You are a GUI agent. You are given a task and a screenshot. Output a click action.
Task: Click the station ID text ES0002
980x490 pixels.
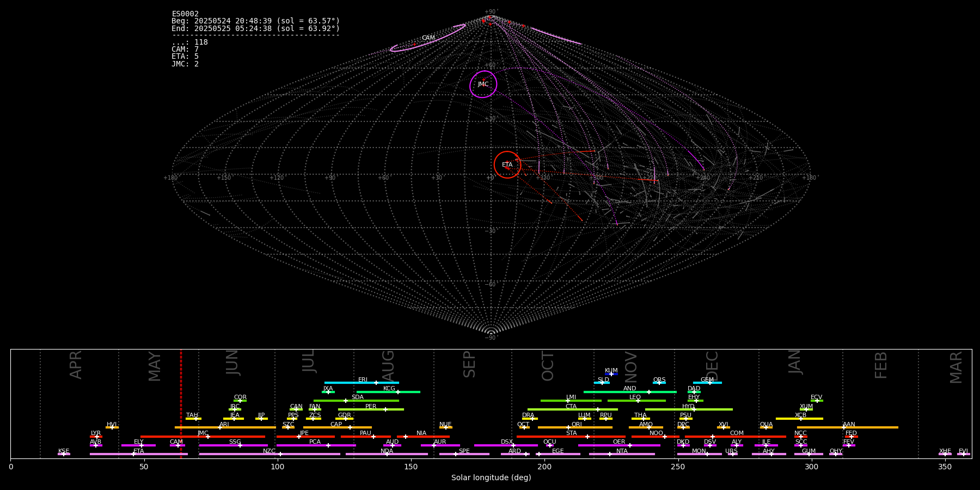(185, 14)
